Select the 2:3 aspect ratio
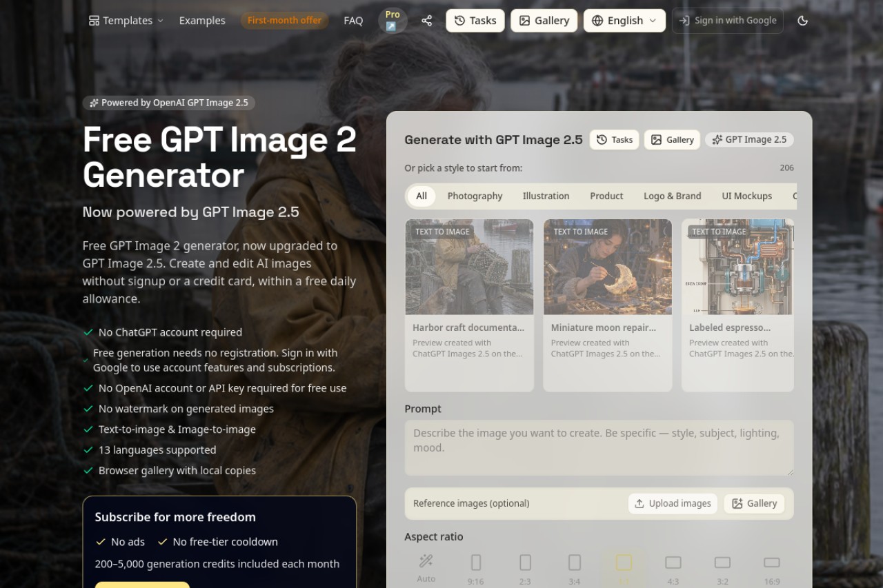The image size is (883, 588). pyautogui.click(x=525, y=569)
